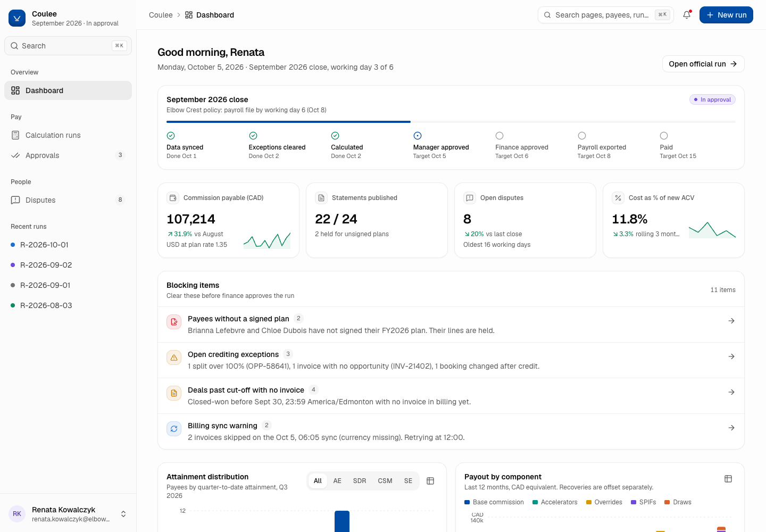
Task: Click the Search pages, payees, runs field
Action: [x=606, y=15]
